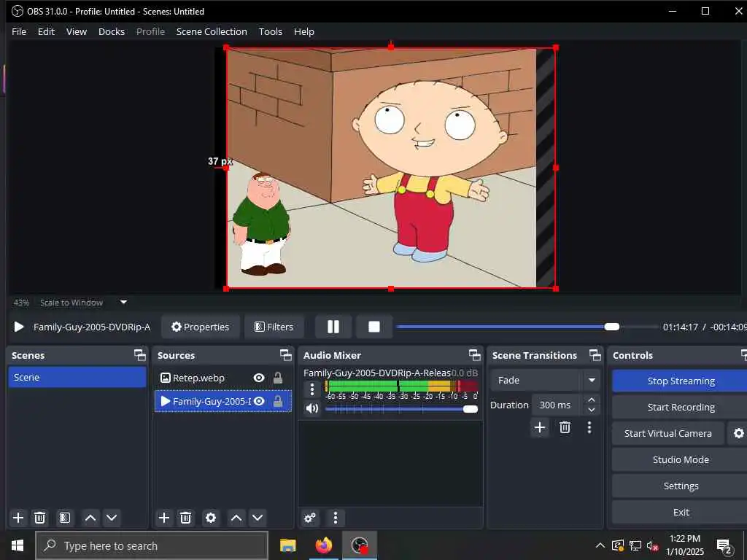Add a new source with plus icon
Image resolution: width=747 pixels, height=560 pixels.
tap(164, 518)
